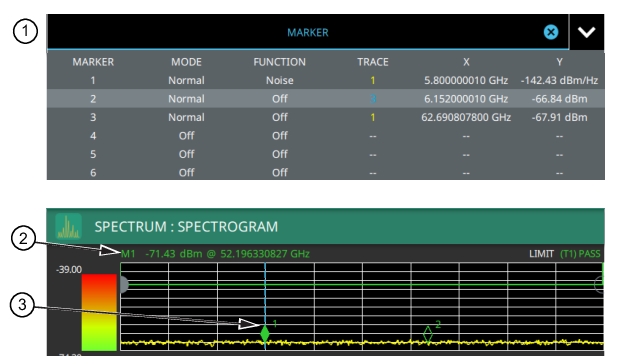Image resolution: width=620 pixels, height=364 pixels.
Task: Edit marker 3 frequency 62.690807800 GHz
Action: pyautogui.click(x=466, y=117)
